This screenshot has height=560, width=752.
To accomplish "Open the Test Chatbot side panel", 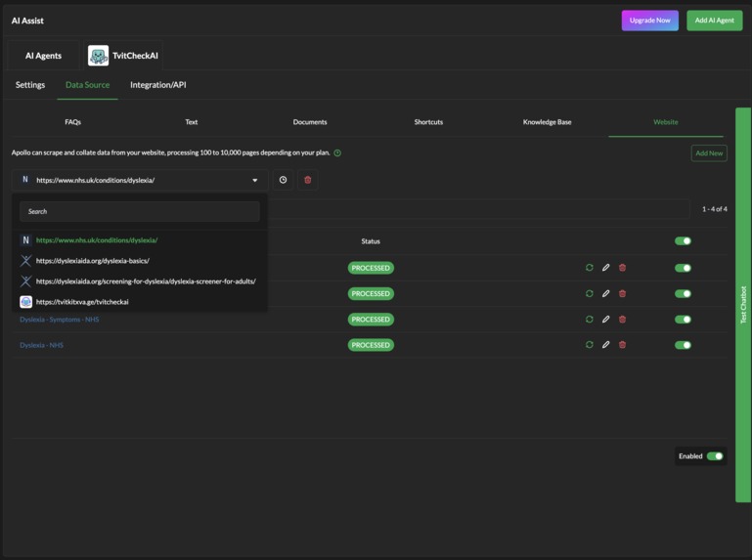I will coord(743,305).
